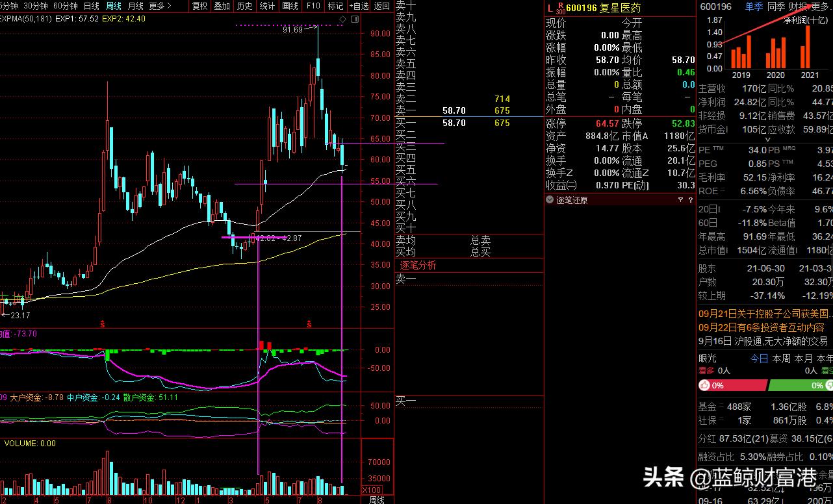Click the square panel icon next to diamond
This screenshot has width=833, height=504.
tap(355, 18)
